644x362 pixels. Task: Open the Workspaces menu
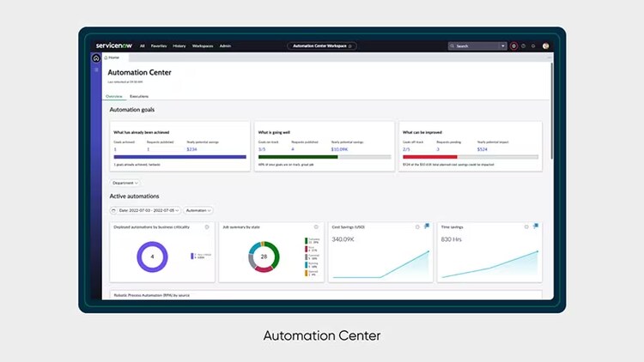[203, 46]
